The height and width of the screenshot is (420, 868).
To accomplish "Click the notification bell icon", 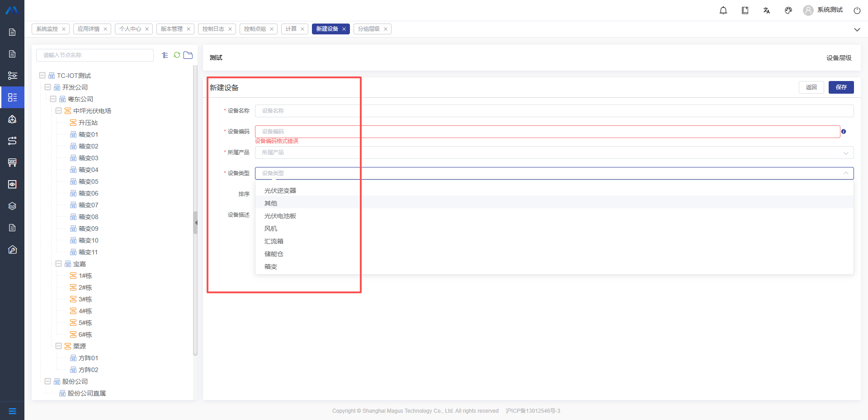I will (723, 10).
